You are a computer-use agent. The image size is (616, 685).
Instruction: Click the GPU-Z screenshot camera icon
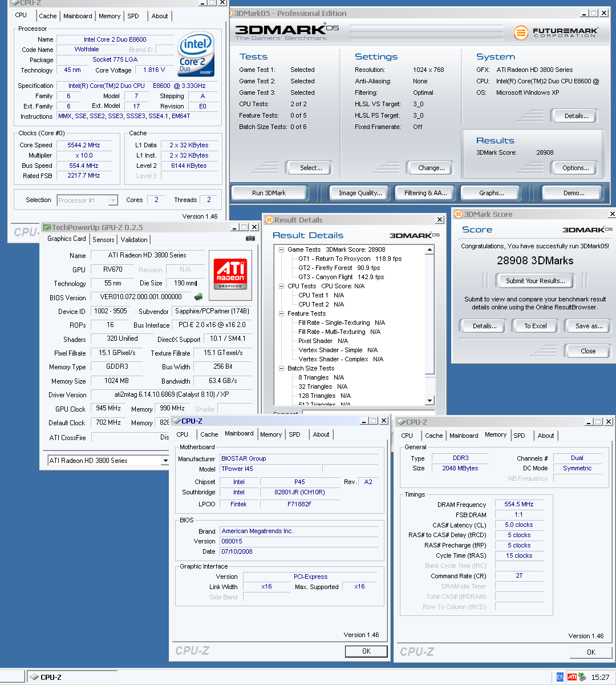pyautogui.click(x=250, y=239)
